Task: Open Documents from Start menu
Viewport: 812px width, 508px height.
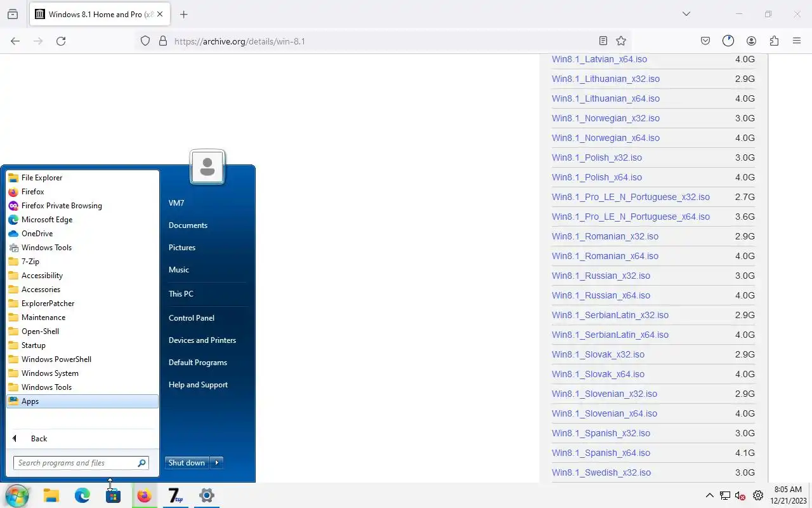Action: pyautogui.click(x=188, y=225)
